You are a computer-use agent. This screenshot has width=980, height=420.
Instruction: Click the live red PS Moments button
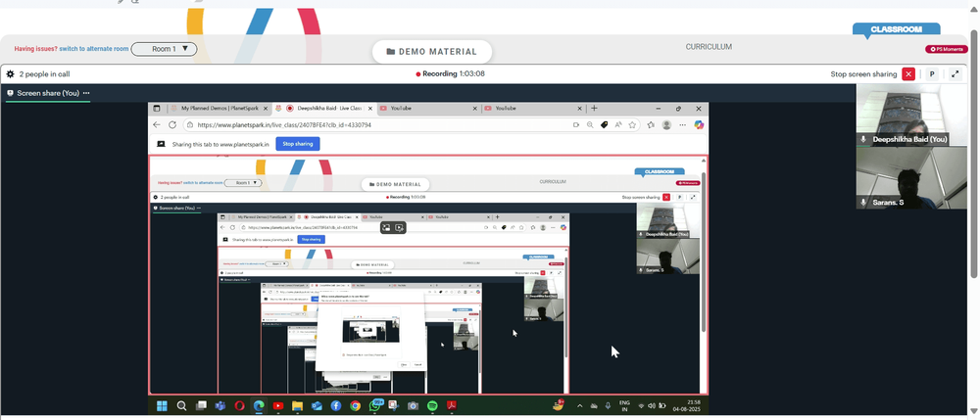pyautogui.click(x=947, y=49)
